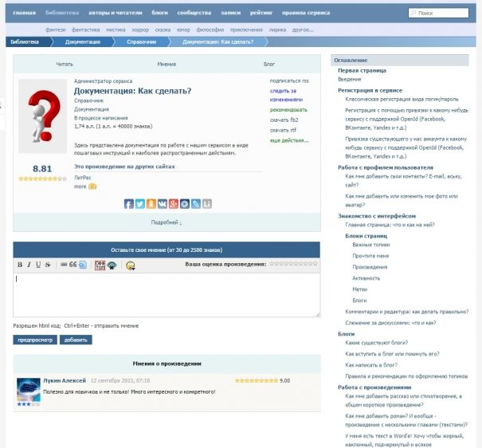This screenshot has width=482, height=448.
Task: Share on Facebook via social icon
Action: (x=129, y=204)
